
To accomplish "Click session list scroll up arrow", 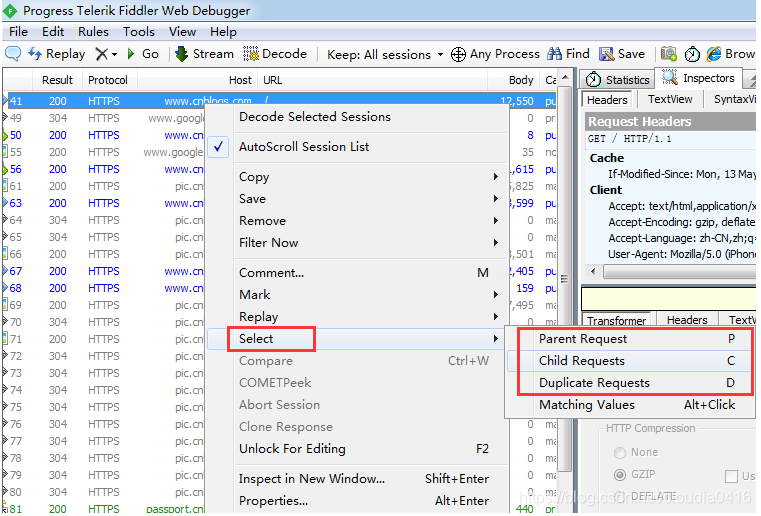I will (565, 78).
